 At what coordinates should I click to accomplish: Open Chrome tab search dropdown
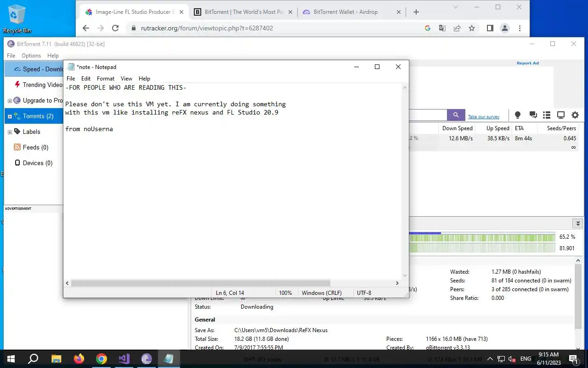(x=456, y=7)
